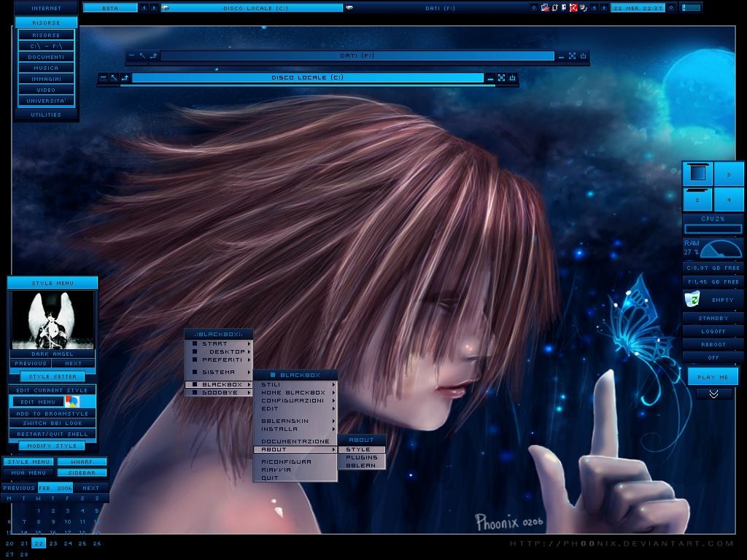Click the REBOOT button
747x560 pixels.
(713, 344)
